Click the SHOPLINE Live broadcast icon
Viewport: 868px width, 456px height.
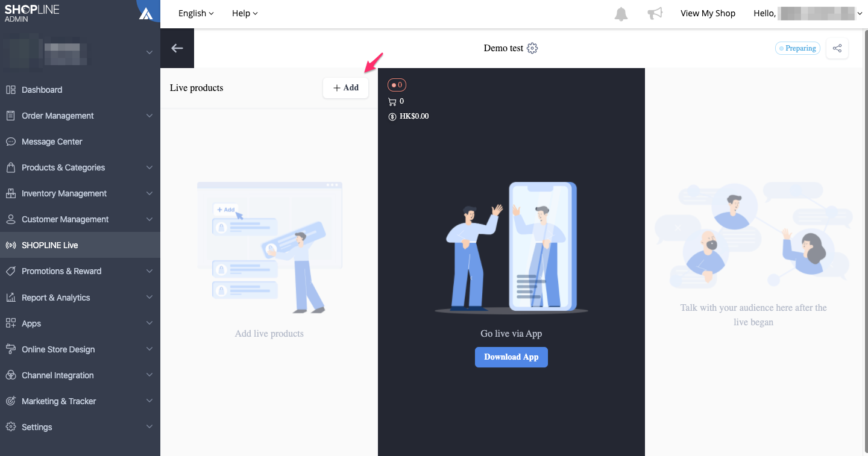[11, 245]
